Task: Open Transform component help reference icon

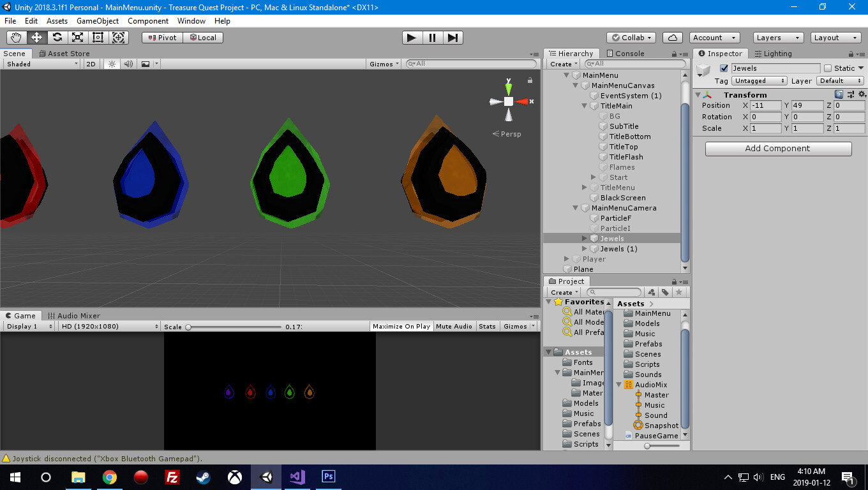Action: pyautogui.click(x=839, y=94)
